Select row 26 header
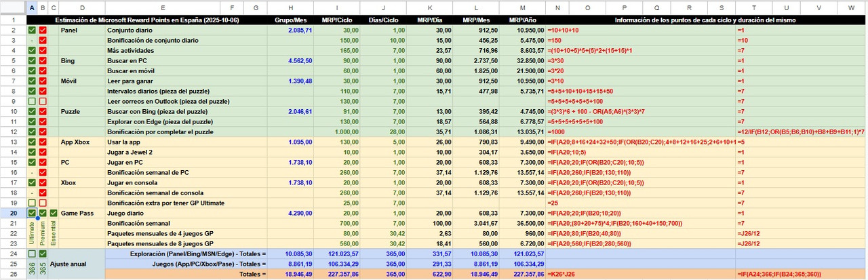This screenshot has width=868, height=280. pyautogui.click(x=13, y=275)
